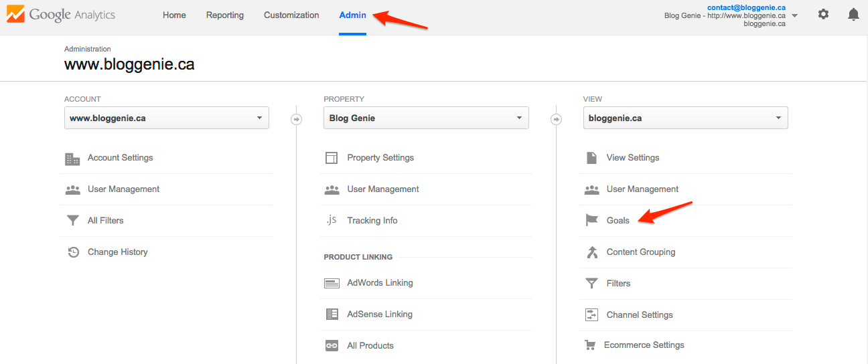Open account-level User Management link
Viewport: 868px width, 364px height.
[x=123, y=189]
